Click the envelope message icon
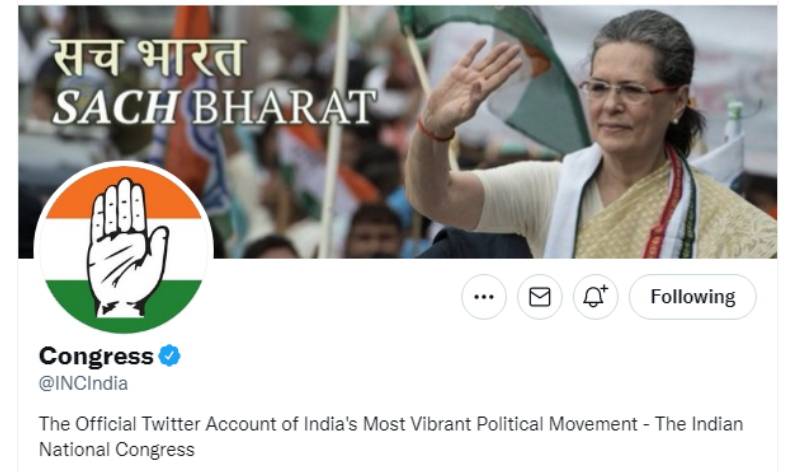The width and height of the screenshot is (800, 472). coord(539,297)
